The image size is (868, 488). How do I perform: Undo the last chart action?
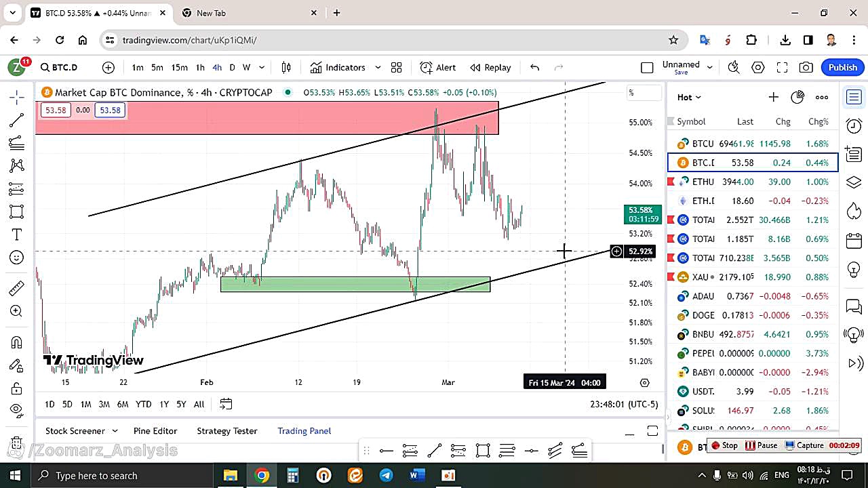pyautogui.click(x=534, y=67)
